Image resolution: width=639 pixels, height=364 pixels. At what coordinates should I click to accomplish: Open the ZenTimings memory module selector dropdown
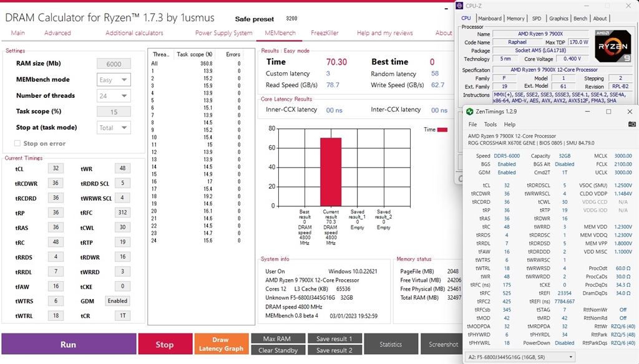(x=520, y=357)
